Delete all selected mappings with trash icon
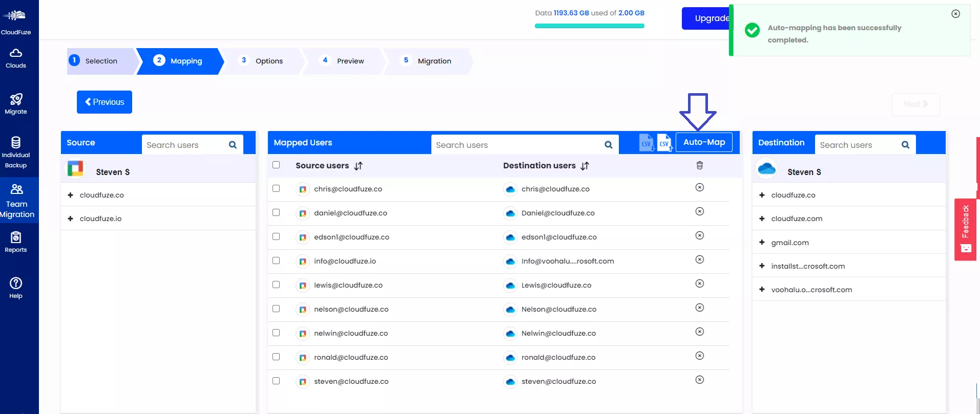Viewport: 980px width, 414px height. coord(700,165)
